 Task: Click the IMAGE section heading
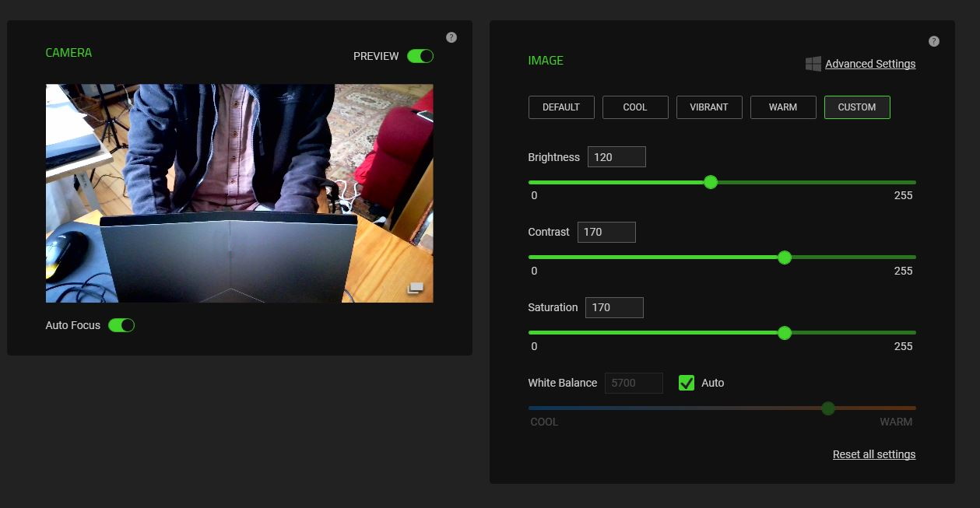tap(546, 61)
